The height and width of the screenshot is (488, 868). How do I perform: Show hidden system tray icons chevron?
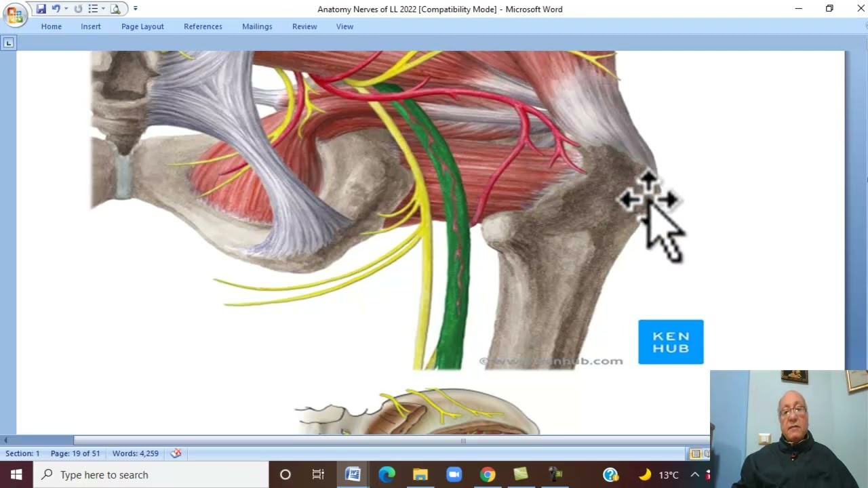[x=694, y=474]
